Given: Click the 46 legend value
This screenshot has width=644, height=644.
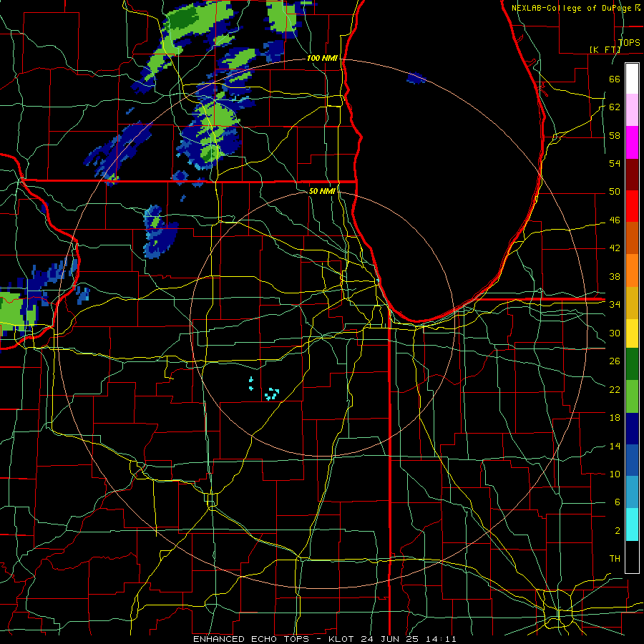Looking at the screenshot, I should pos(615,220).
